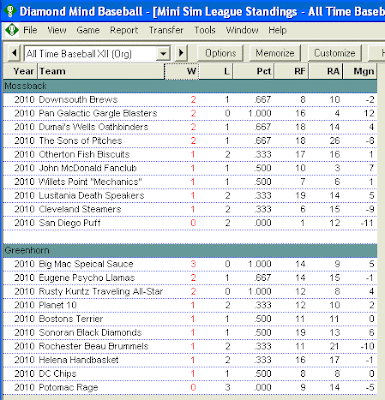Click Potomac Rage losses value 3
The height and width of the screenshot is (400, 385).
point(227,387)
